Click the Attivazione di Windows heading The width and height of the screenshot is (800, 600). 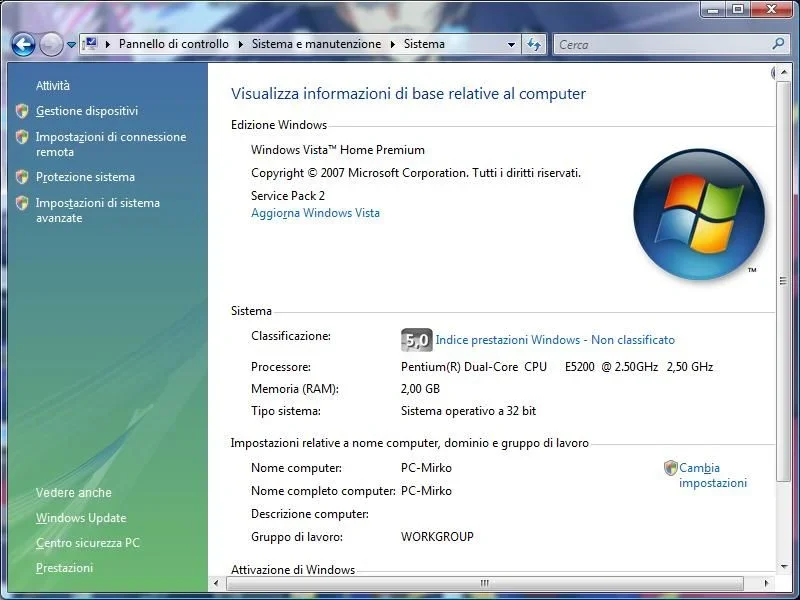(x=293, y=569)
